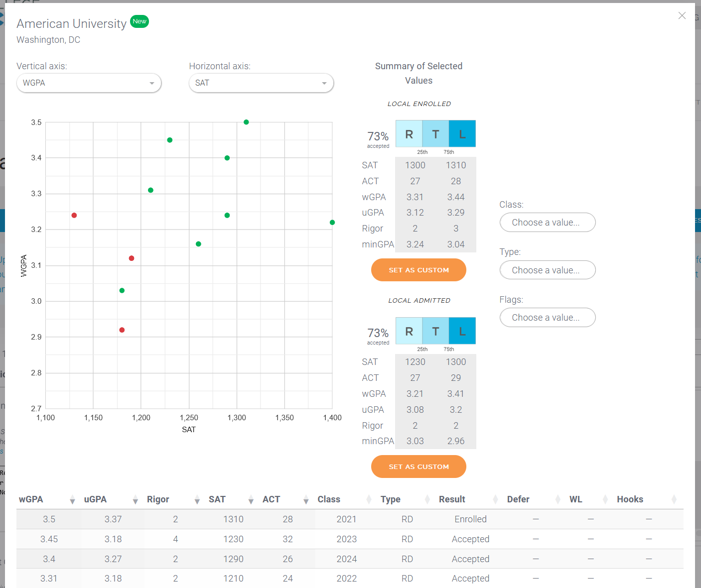The width and height of the screenshot is (701, 588).
Task: Select T tab under Local Admitted
Action: pos(436,331)
